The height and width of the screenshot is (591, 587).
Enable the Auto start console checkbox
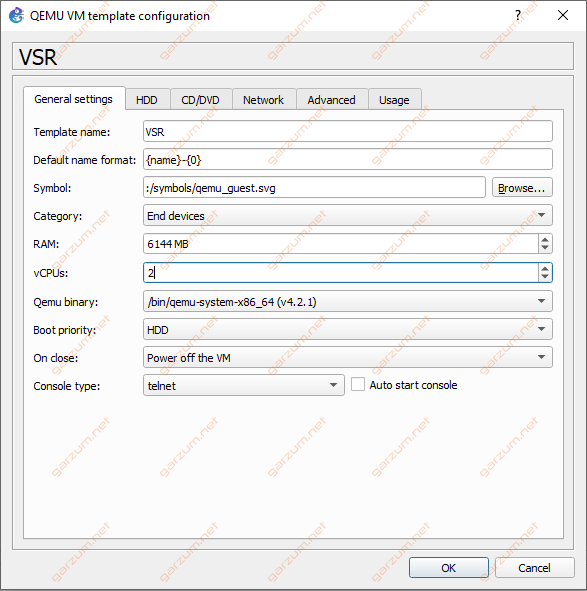[358, 385]
